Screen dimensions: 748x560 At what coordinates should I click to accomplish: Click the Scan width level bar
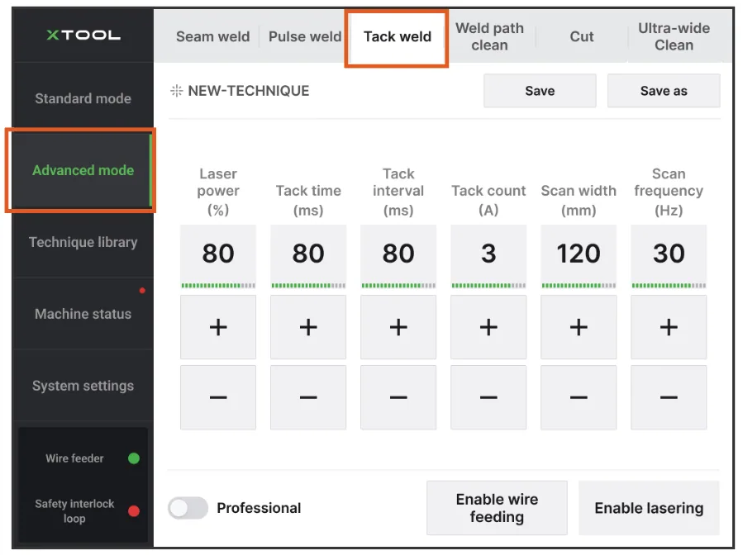point(579,286)
